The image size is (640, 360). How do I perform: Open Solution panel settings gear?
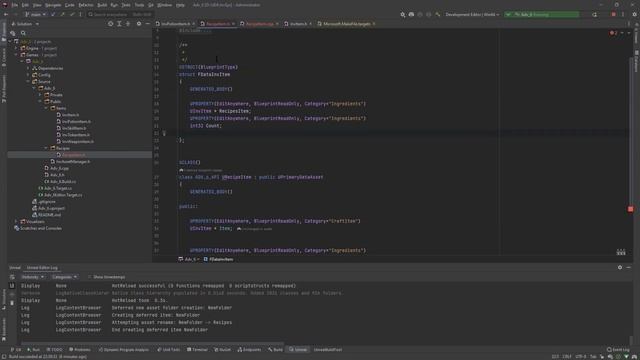(x=139, y=24)
